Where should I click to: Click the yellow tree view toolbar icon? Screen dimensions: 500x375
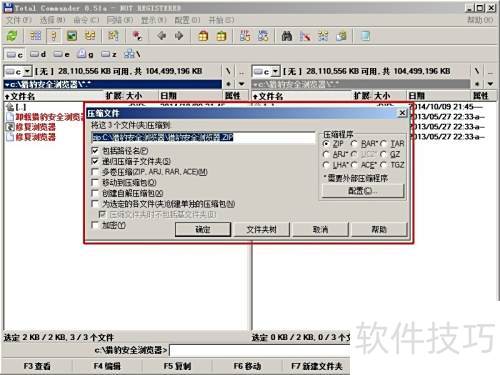[90, 36]
